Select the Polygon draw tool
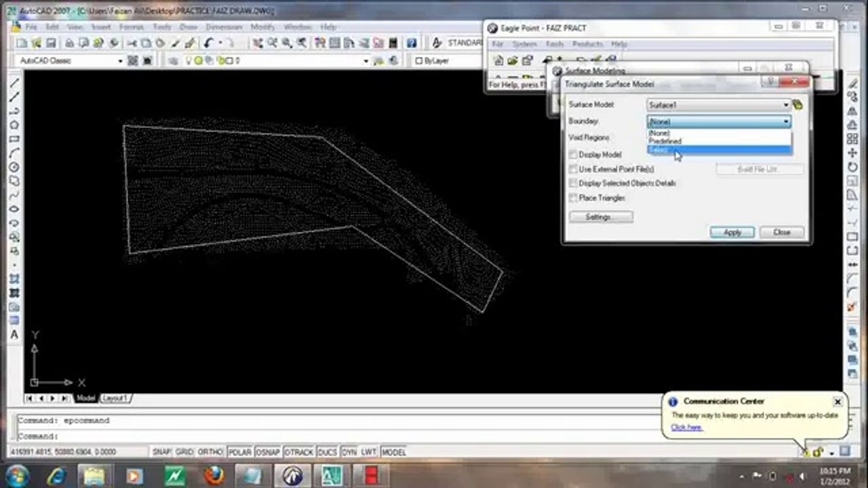The height and width of the screenshot is (488, 868). (x=14, y=125)
